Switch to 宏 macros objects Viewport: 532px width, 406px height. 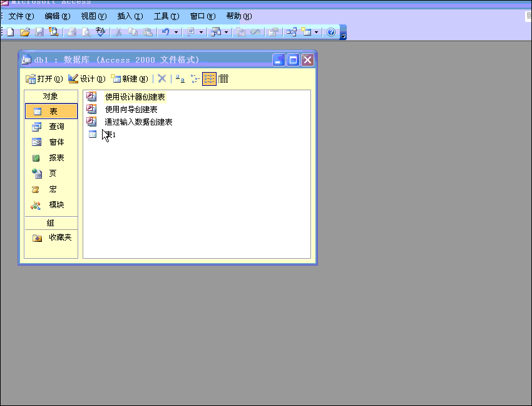[x=51, y=189]
